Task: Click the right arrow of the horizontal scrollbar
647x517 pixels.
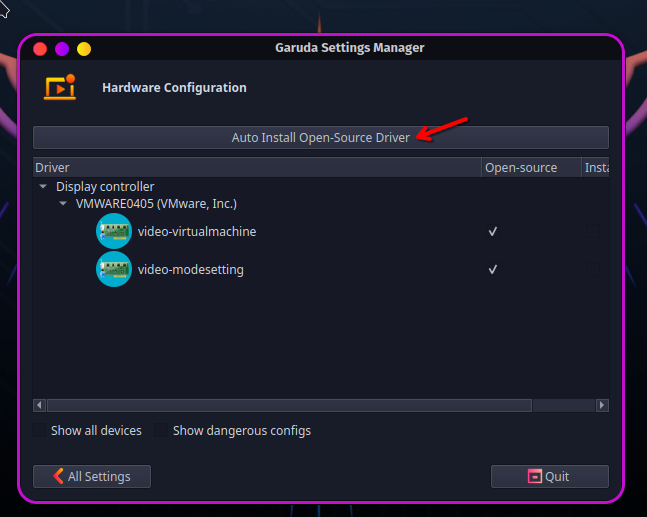Action: [602, 405]
